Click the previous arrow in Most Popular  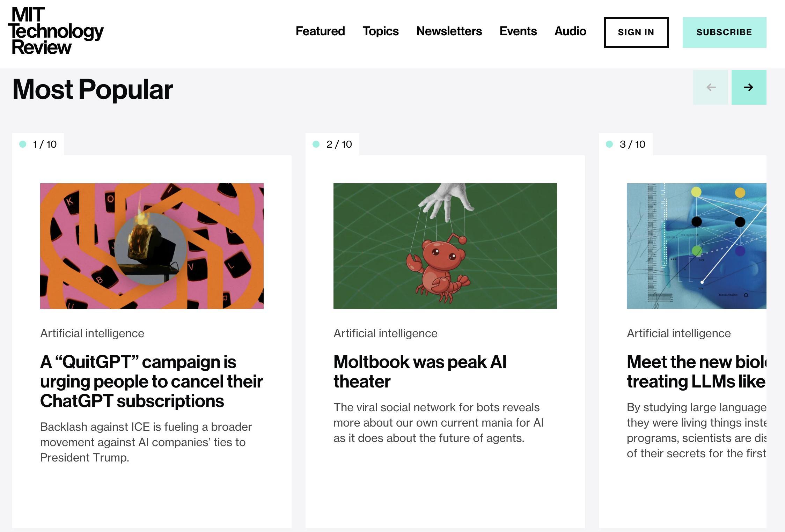[x=710, y=87]
